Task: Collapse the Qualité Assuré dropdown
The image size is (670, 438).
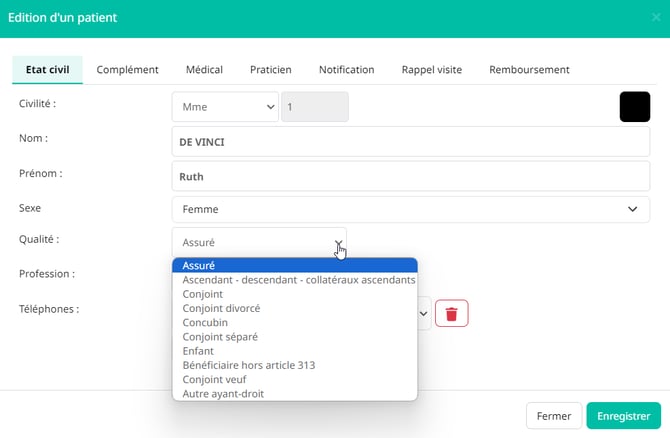Action: 259,242
